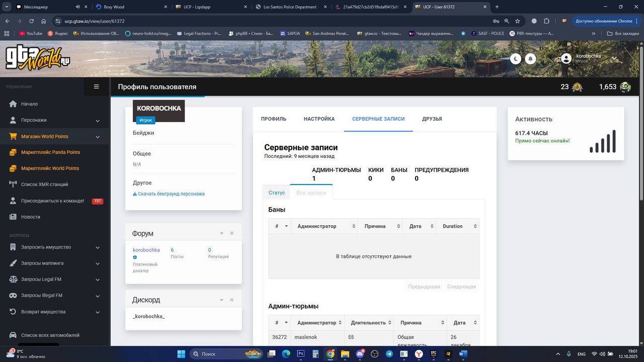Screen dimensions: 644x362
Task: Select the Статус sub-tab
Action: [x=277, y=193]
